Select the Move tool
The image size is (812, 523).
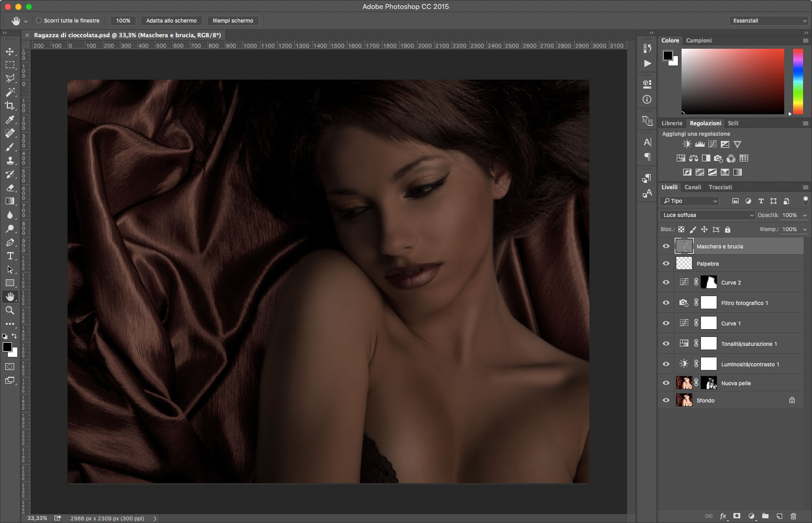[10, 51]
